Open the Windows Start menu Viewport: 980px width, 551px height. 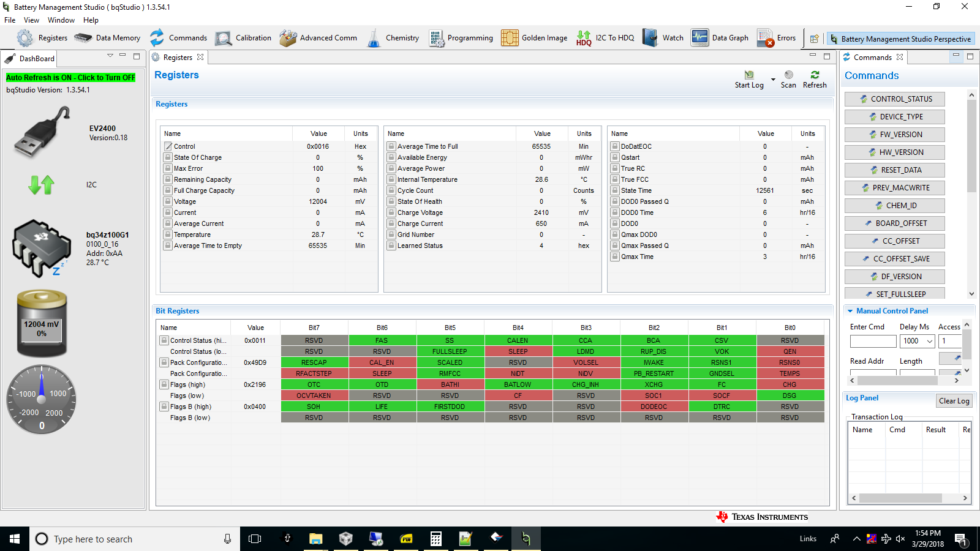(15, 539)
